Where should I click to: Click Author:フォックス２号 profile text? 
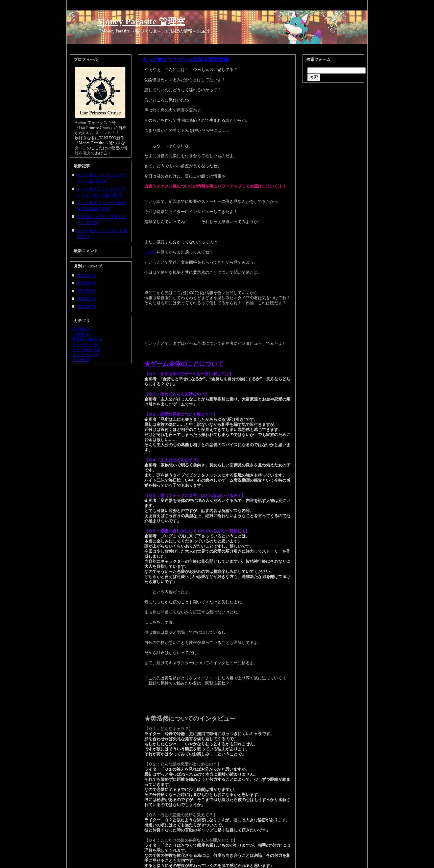95,123
